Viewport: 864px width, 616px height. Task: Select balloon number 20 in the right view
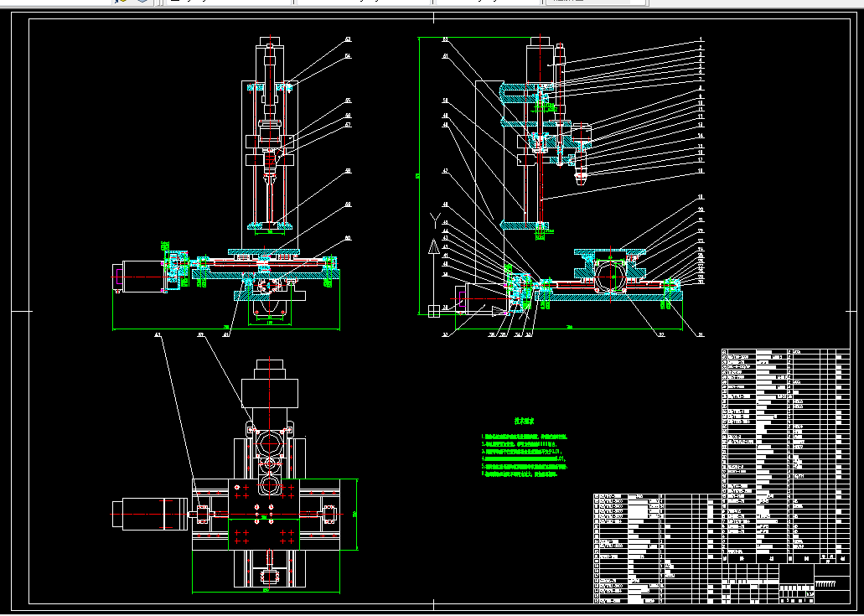701,210
